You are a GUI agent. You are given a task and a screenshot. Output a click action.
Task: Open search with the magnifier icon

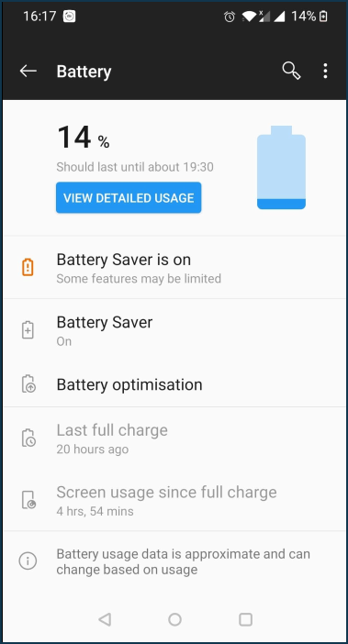point(291,71)
